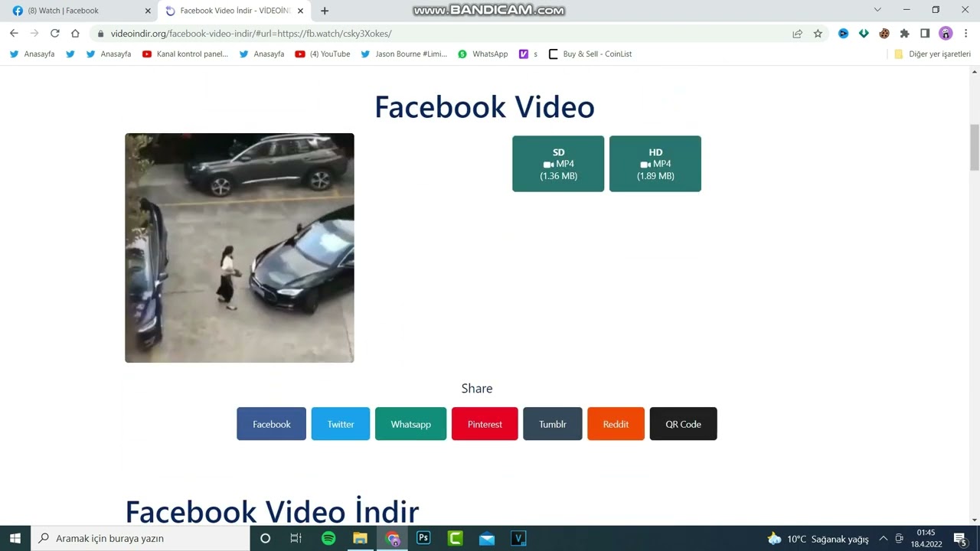Click the videoindir.org address bar
Image resolution: width=980 pixels, height=551 pixels.
(x=444, y=34)
